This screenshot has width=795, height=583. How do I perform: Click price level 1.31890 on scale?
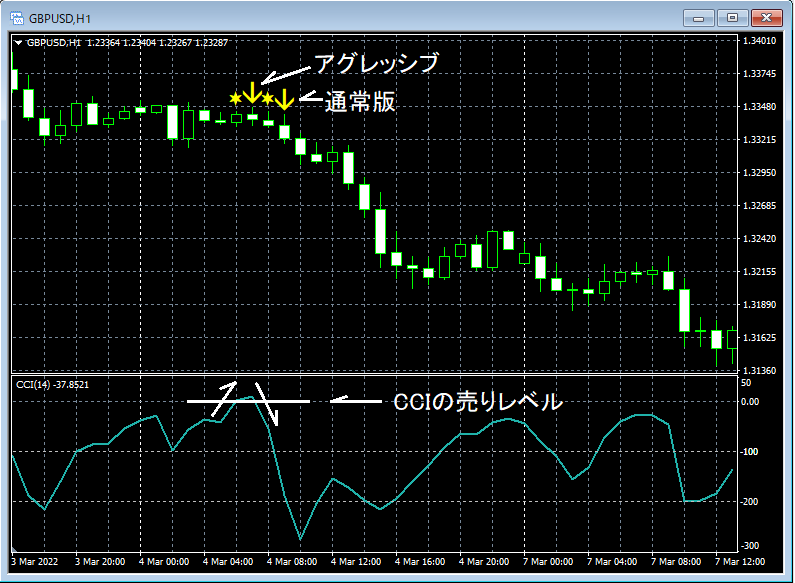[x=759, y=305]
